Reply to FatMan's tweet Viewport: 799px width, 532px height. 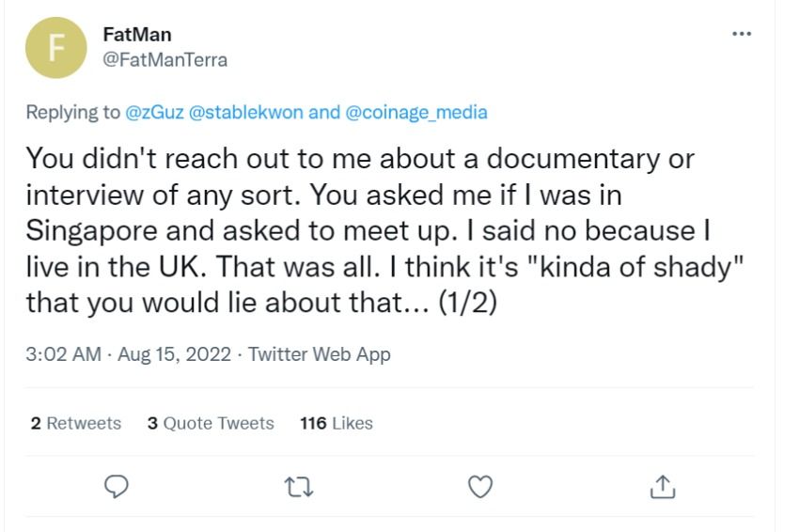115,486
